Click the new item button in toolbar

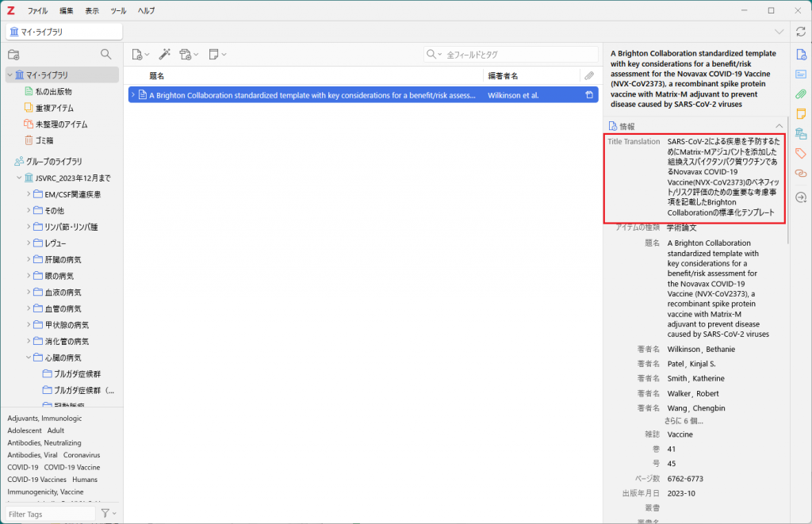140,55
